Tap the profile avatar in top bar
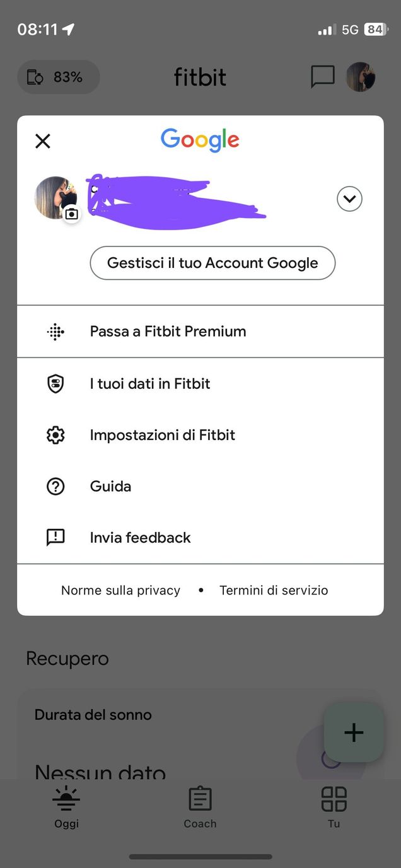Image resolution: width=401 pixels, height=868 pixels. pyautogui.click(x=361, y=77)
